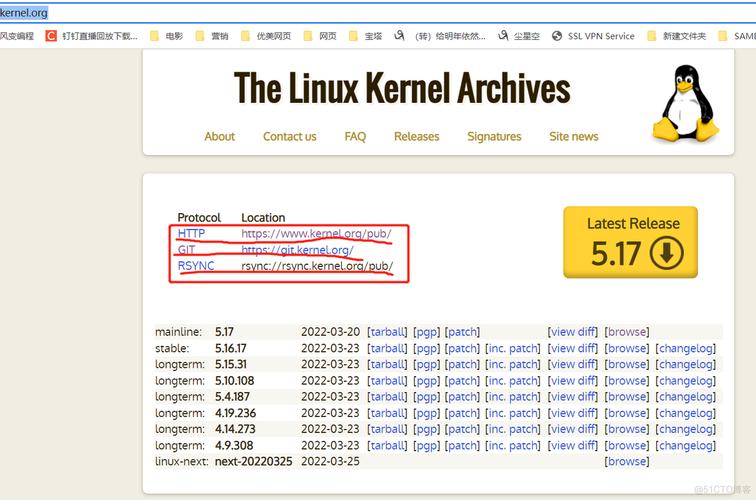The width and height of the screenshot is (756, 500).
Task: Open the SSL VPN Service bookmark
Action: pyautogui.click(x=594, y=36)
